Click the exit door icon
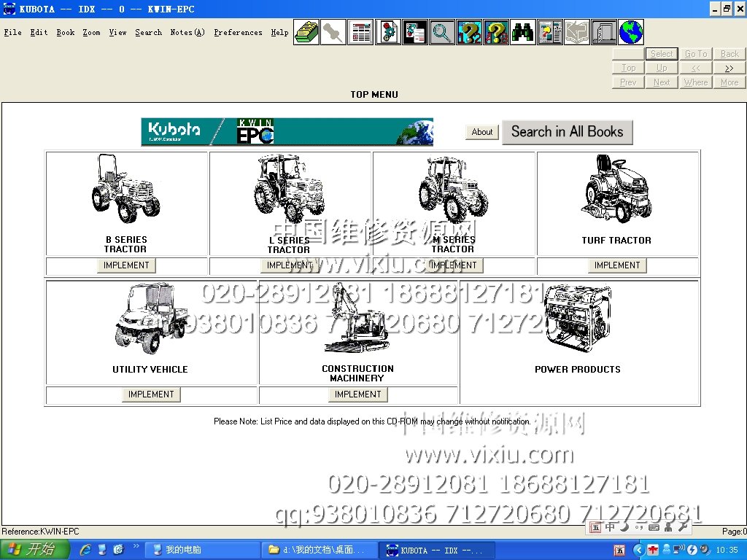 [604, 33]
